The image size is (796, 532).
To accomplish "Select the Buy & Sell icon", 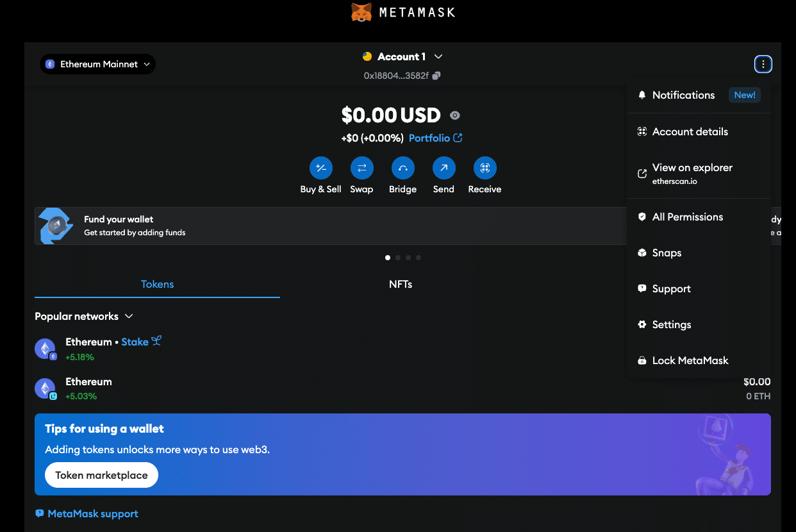I will (x=320, y=167).
